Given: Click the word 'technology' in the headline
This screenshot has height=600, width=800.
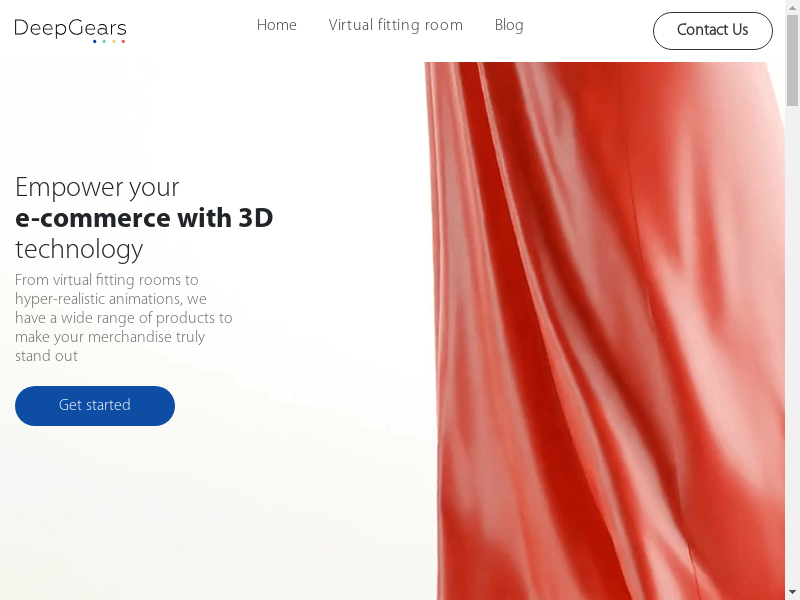Looking at the screenshot, I should (79, 249).
